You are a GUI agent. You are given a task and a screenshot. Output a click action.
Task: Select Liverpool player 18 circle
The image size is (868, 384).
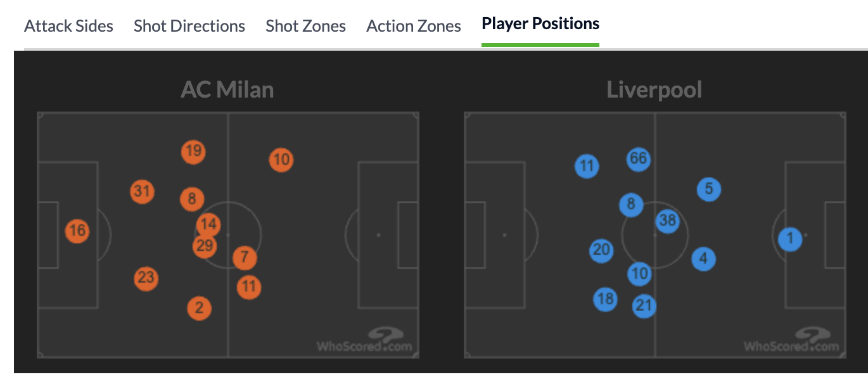click(x=606, y=298)
